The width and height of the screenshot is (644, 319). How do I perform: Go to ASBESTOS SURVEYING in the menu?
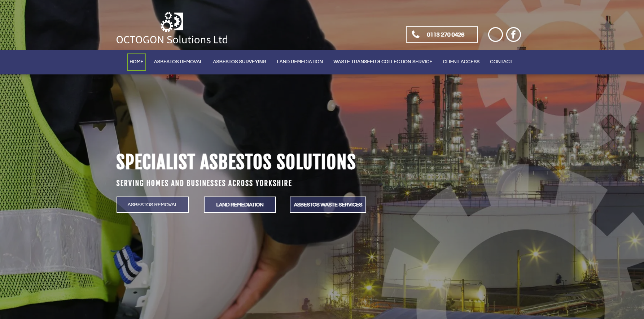240,62
